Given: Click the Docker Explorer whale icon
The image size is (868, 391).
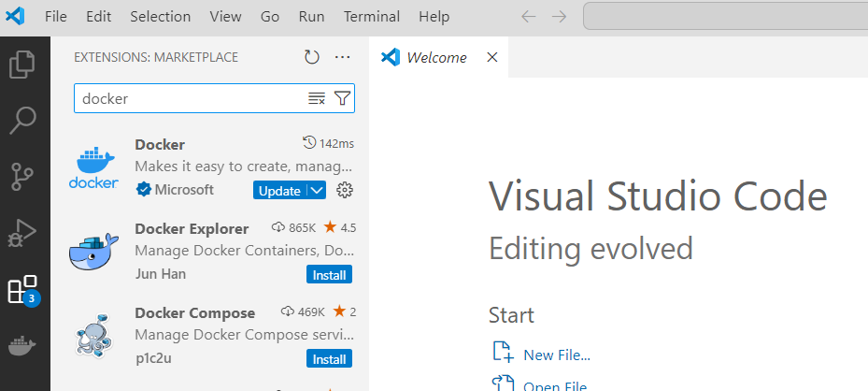Looking at the screenshot, I should pyautogui.click(x=93, y=252).
